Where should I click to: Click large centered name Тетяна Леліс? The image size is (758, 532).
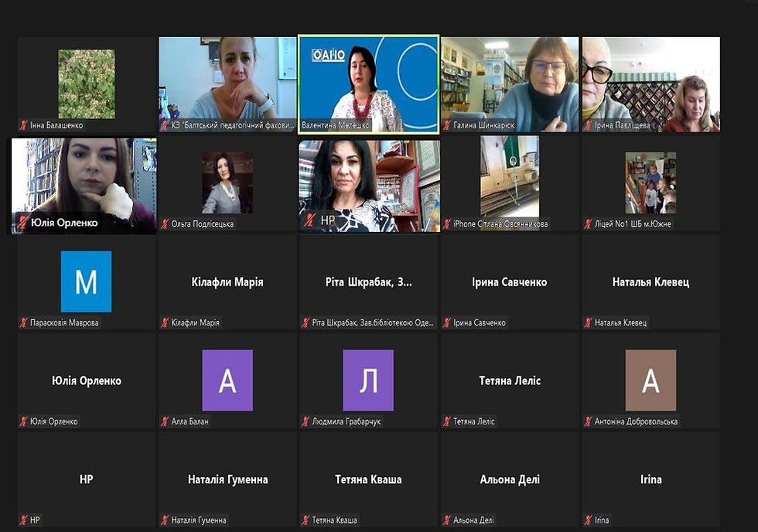[510, 380]
